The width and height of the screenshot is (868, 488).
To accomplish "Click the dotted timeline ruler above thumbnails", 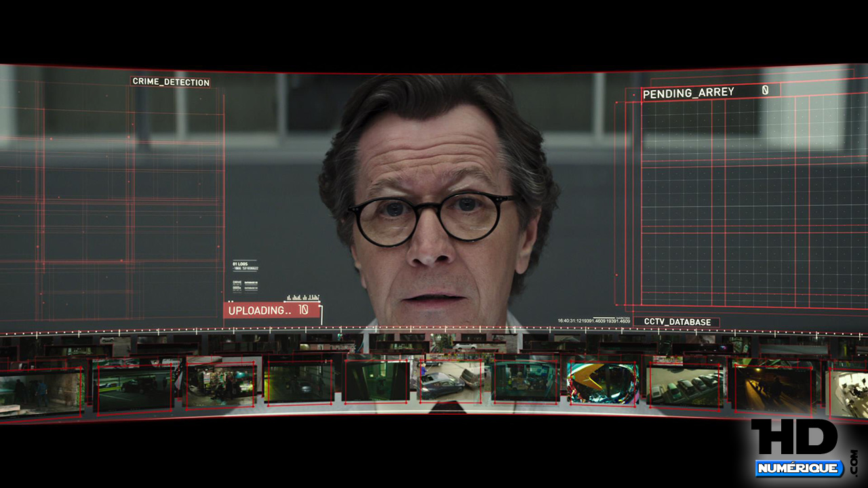I will (x=434, y=332).
